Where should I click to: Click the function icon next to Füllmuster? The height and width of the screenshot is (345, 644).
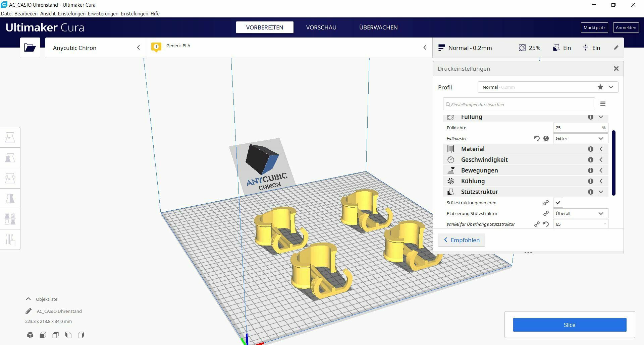coord(546,138)
